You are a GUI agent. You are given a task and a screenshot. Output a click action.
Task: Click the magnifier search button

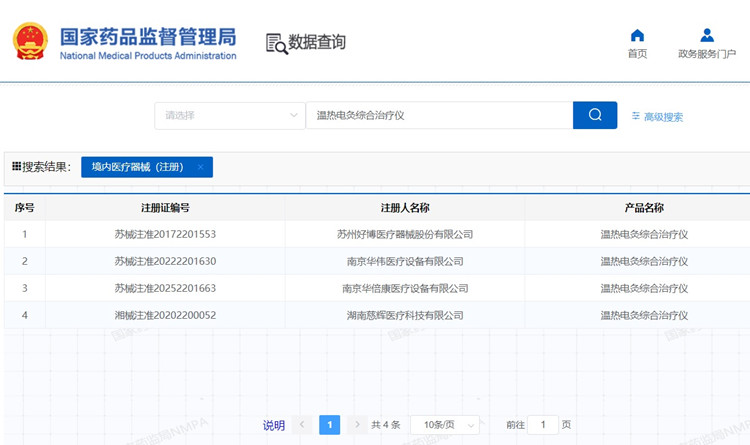tap(595, 115)
